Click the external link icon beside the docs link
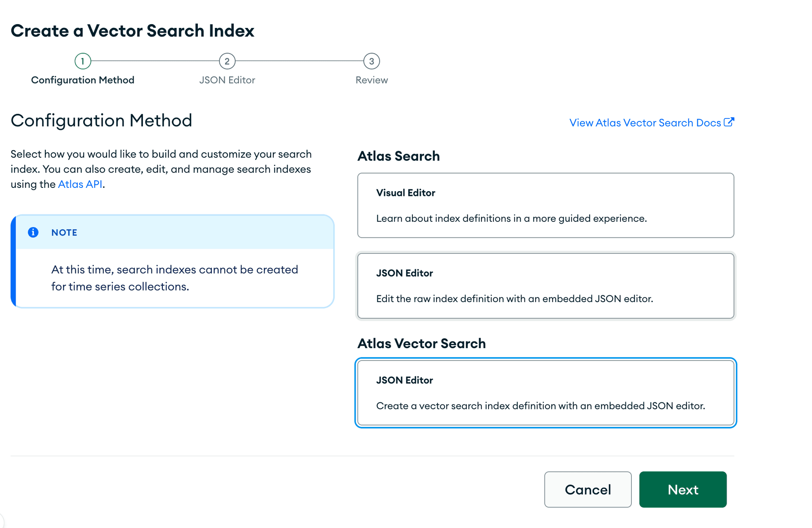Screen dimensions: 812x528 pyautogui.click(x=730, y=122)
